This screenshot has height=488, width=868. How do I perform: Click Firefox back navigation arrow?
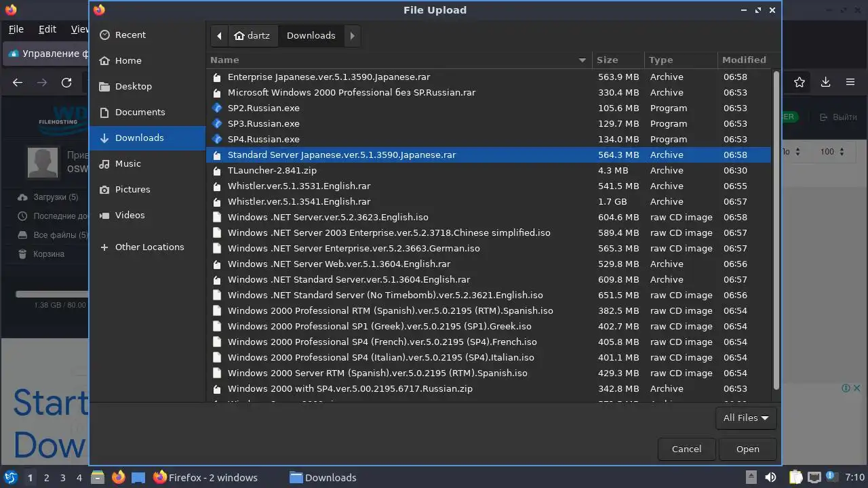click(x=18, y=82)
